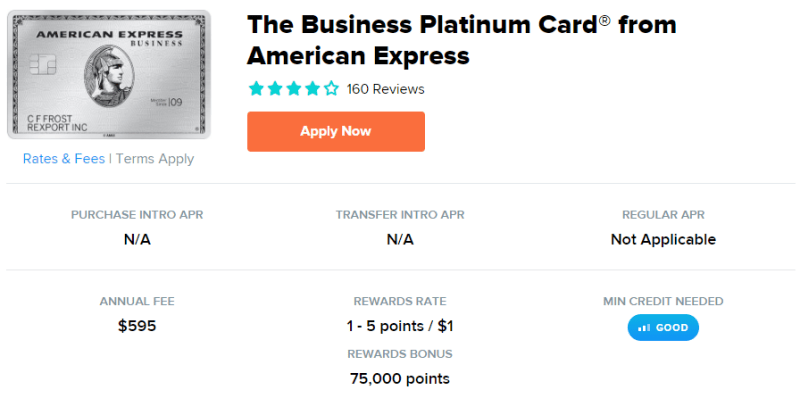This screenshot has width=800, height=398.
Task: Click the second teal rating star
Action: 275,89
